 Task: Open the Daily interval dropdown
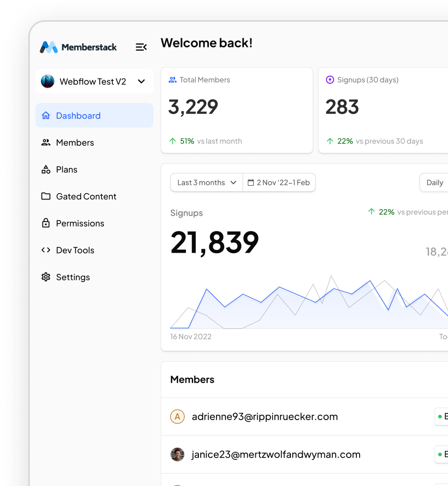[434, 183]
